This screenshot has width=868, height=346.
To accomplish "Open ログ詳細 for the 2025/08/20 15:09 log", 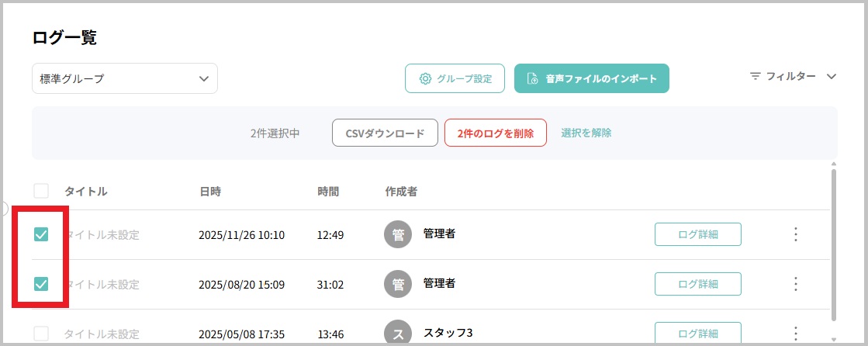I will [698, 284].
